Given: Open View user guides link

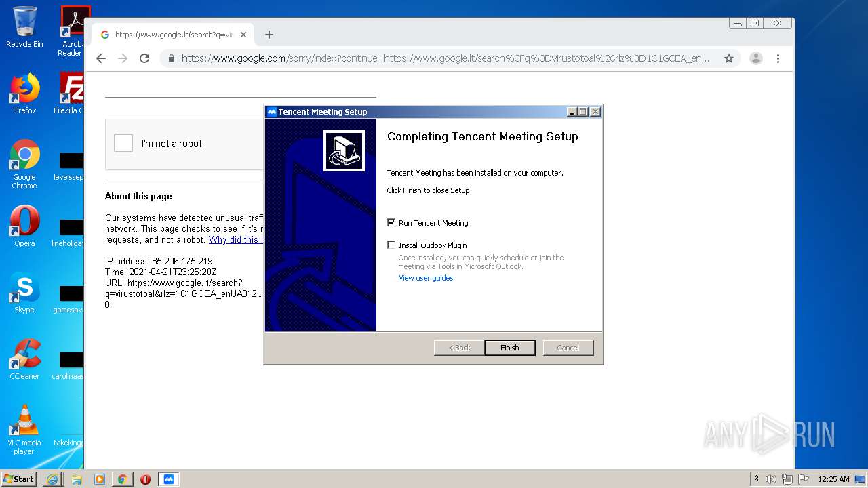Looking at the screenshot, I should click(x=426, y=278).
